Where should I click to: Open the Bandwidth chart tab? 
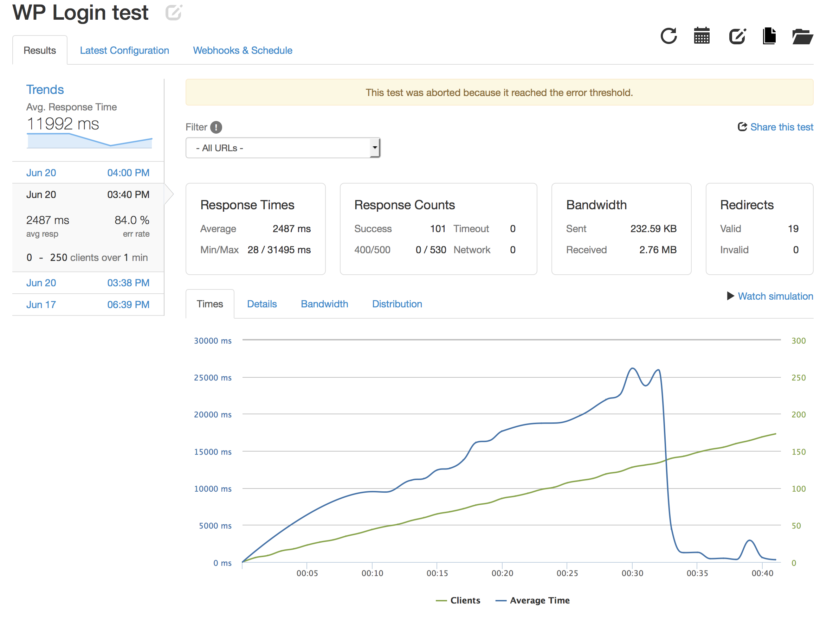pos(324,304)
